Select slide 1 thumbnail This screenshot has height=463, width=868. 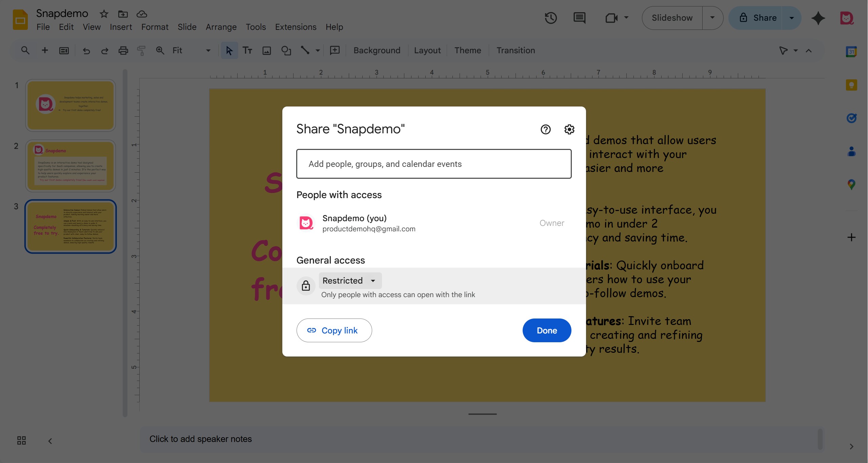pyautogui.click(x=70, y=105)
